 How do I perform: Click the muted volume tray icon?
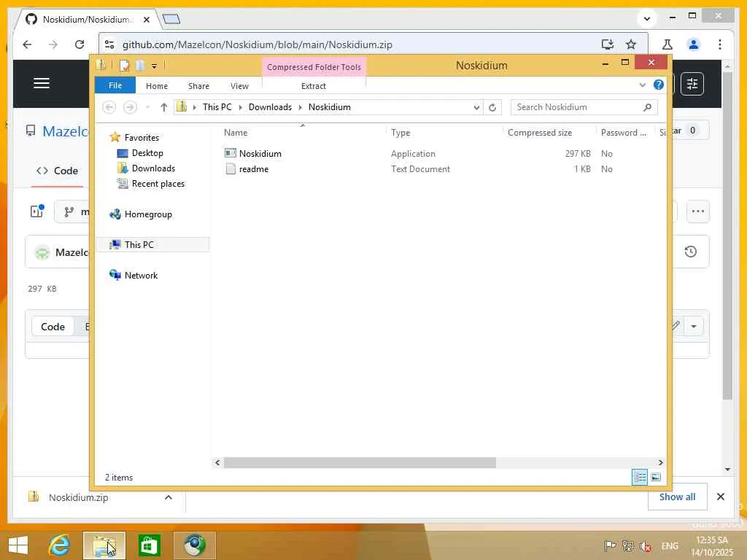click(645, 546)
